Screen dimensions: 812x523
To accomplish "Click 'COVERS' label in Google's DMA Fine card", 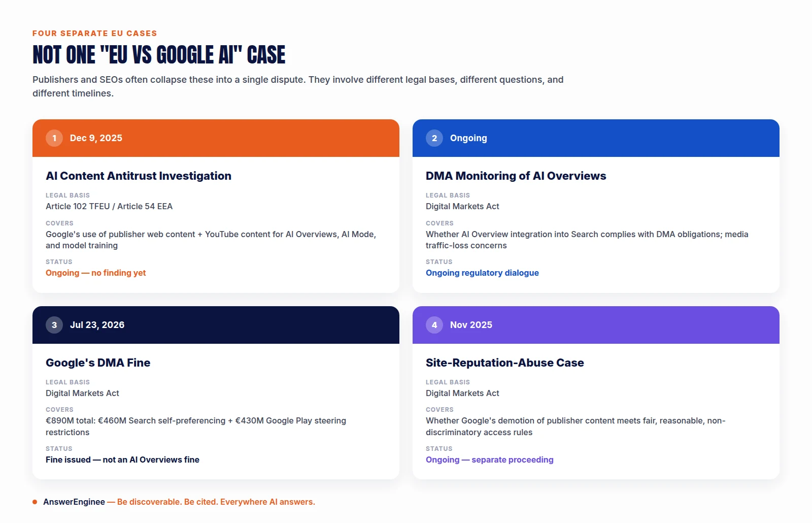I will (59, 410).
